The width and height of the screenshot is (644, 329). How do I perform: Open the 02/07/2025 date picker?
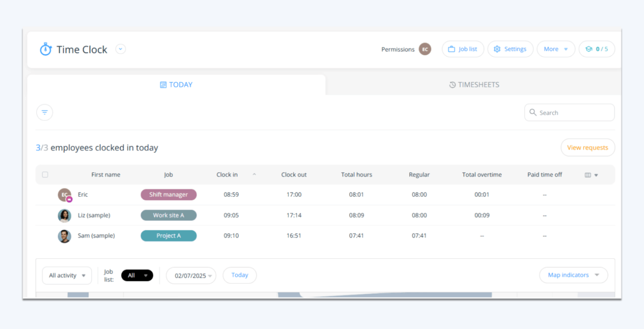191,275
